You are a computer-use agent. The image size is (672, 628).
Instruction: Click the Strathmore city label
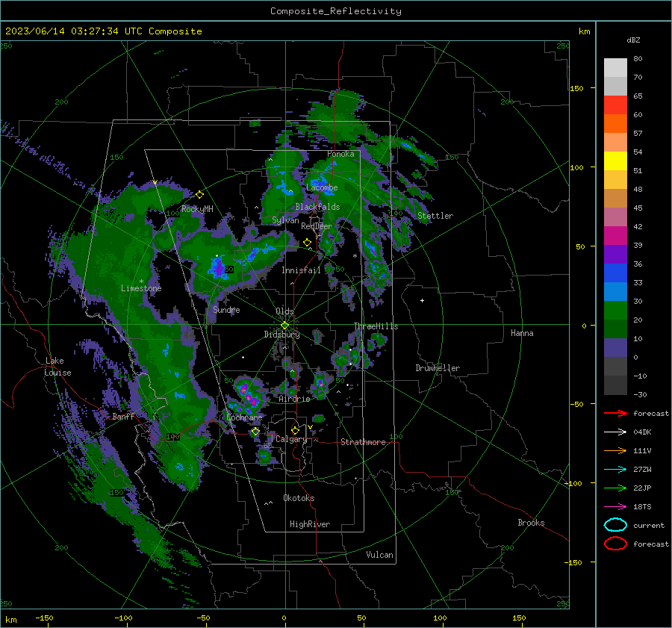tap(363, 442)
